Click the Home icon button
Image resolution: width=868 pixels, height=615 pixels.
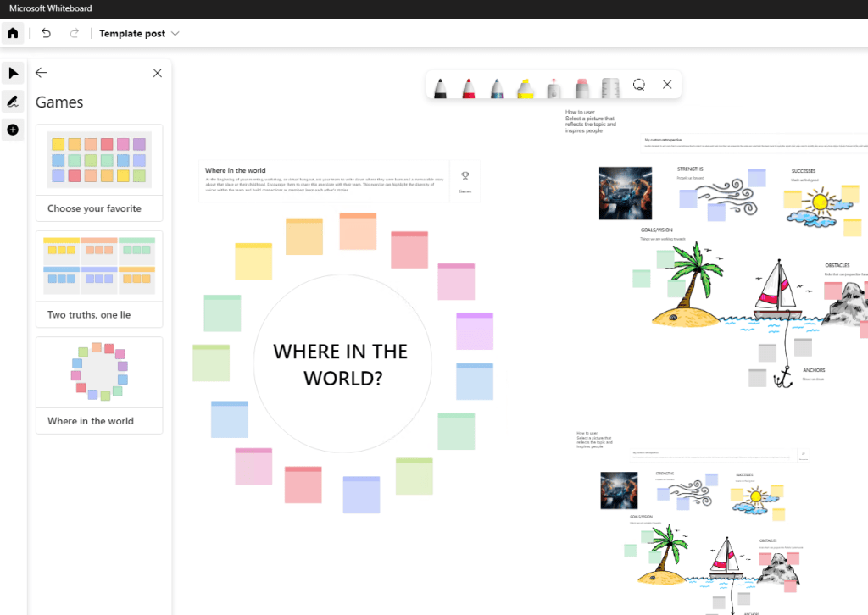point(13,34)
